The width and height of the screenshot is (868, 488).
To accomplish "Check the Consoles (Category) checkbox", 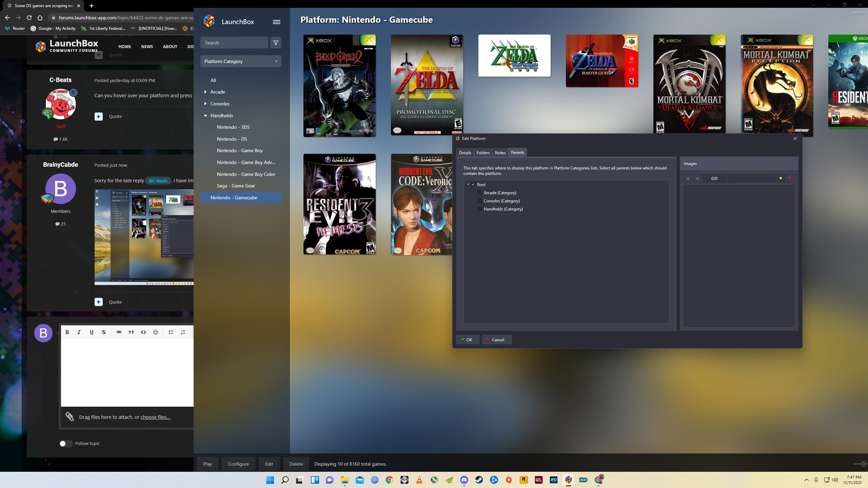I will click(479, 201).
